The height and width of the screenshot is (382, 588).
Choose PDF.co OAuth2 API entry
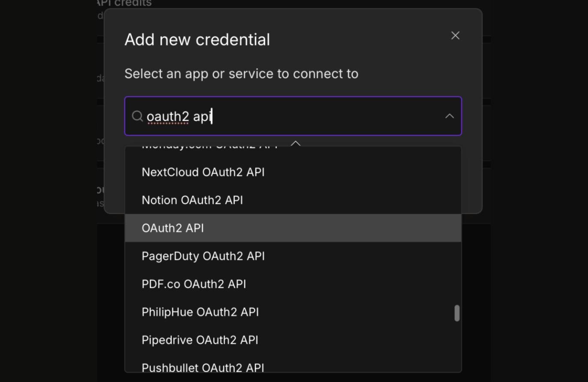tap(293, 284)
